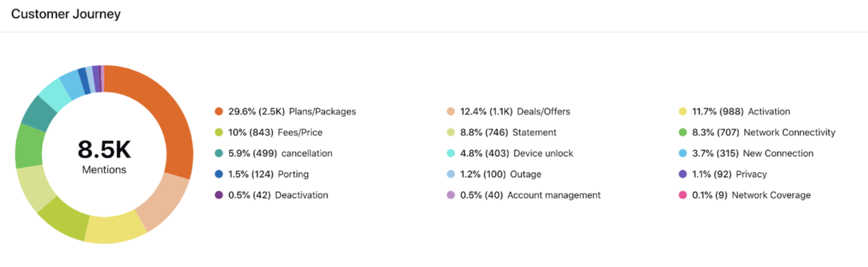Image resolution: width=868 pixels, height=267 pixels.
Task: Select the Device unlock legend label
Action: 543,153
